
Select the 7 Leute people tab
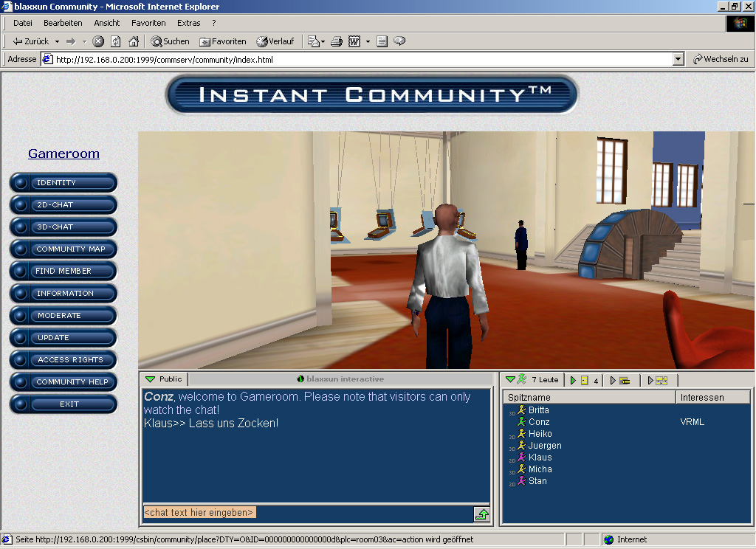(532, 380)
